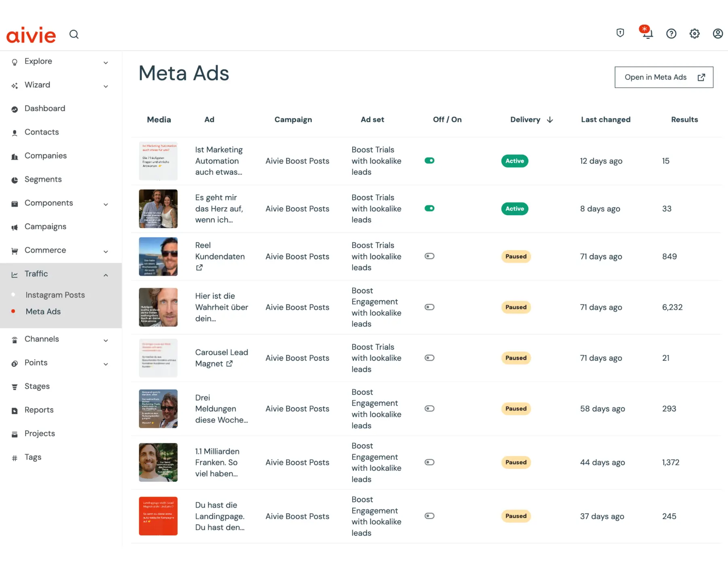Open Reports in sidebar

39,410
